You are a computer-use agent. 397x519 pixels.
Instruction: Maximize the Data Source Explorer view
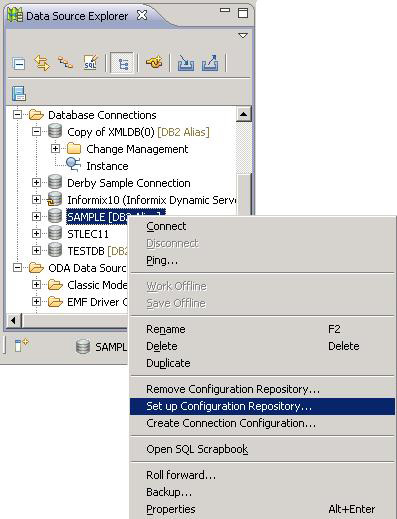click(243, 13)
